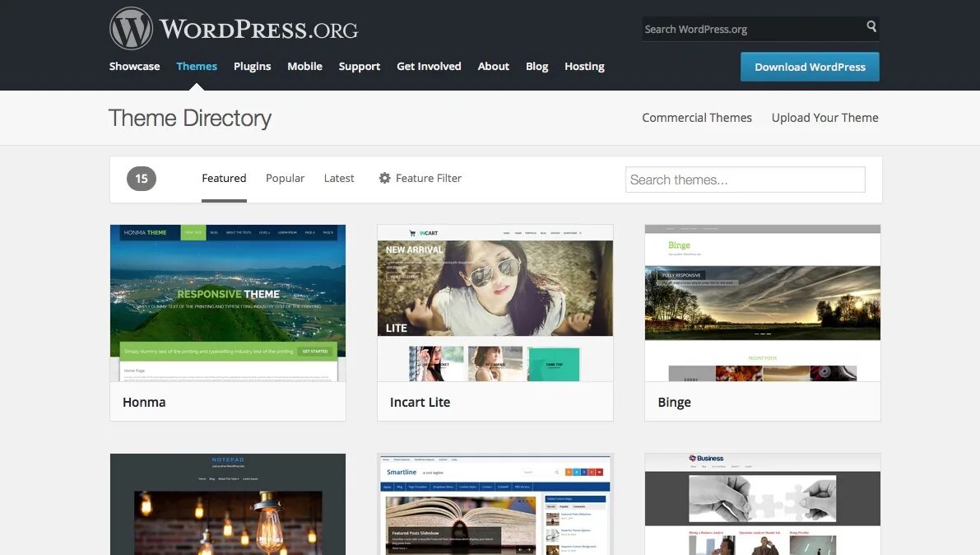Image resolution: width=980 pixels, height=555 pixels.
Task: Click the WordPress logo icon
Action: (132, 29)
